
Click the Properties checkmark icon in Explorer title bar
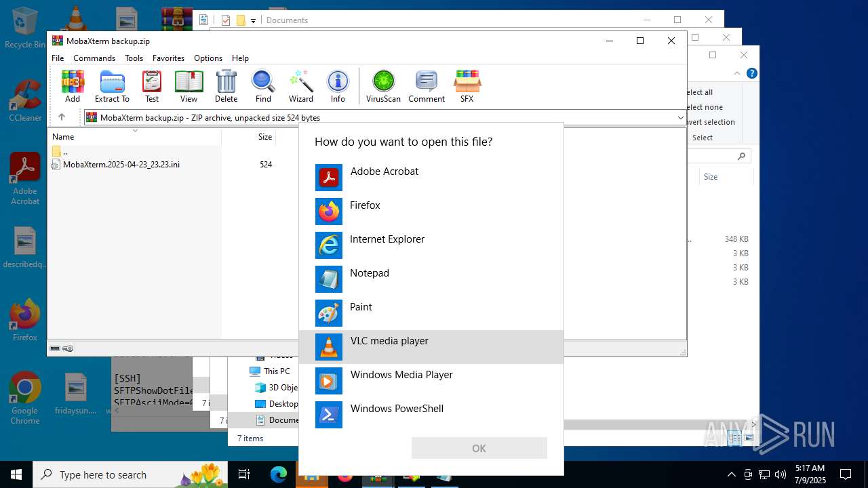[226, 20]
